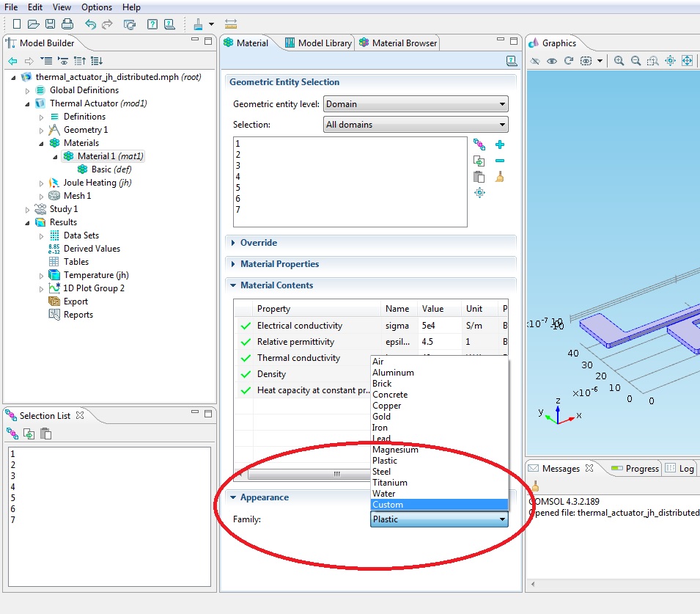
Task: Choose Custom in the Family list
Action: [x=388, y=505]
